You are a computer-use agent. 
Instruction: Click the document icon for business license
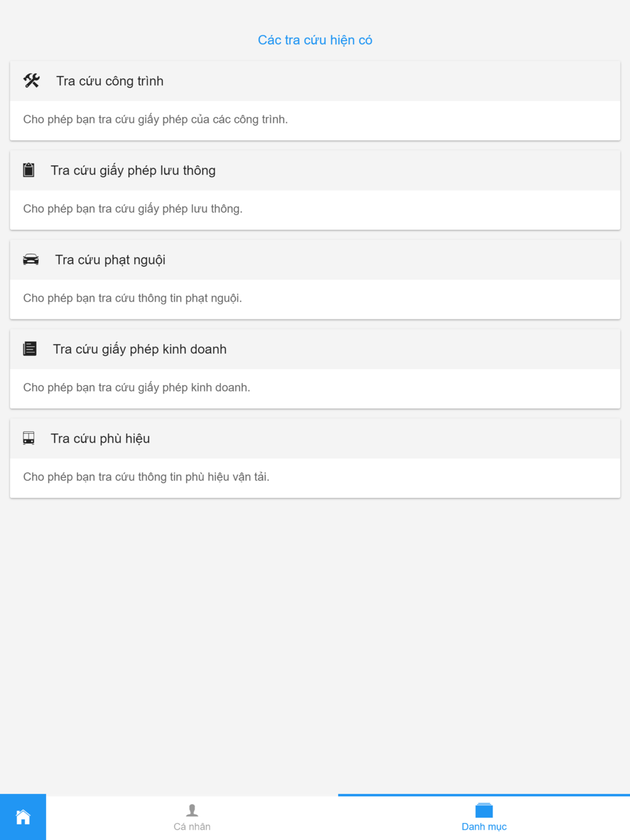tap(30, 349)
